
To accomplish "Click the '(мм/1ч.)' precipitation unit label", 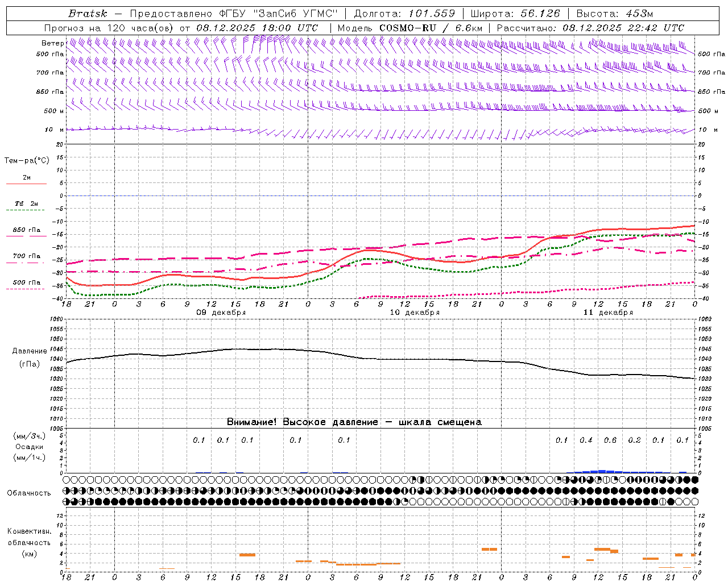I will (x=29, y=458).
